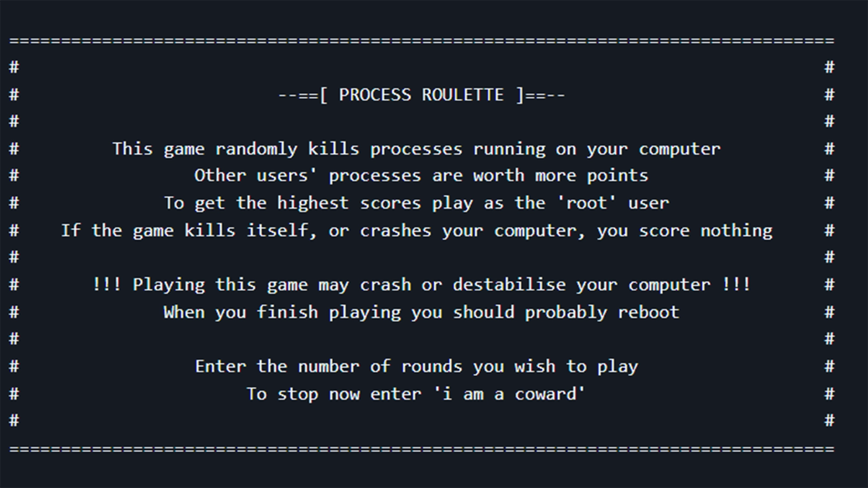Select the word 'randomly' in the description
Screen dimensions: 868x488
pos(256,149)
